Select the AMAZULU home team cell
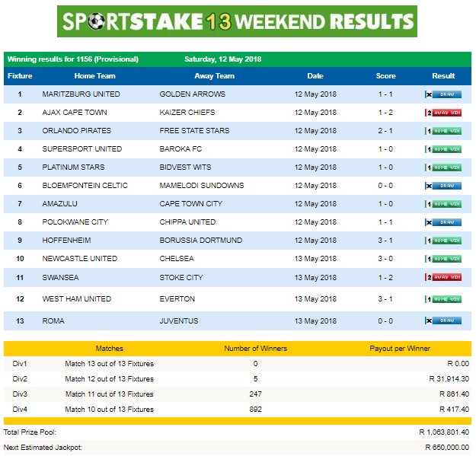Screen dimensions: 476x456 pos(60,203)
